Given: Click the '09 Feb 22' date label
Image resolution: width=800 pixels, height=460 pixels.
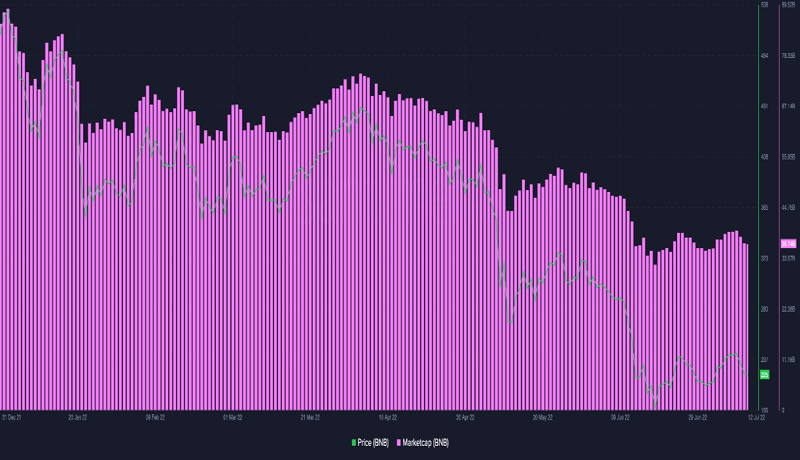Looking at the screenshot, I should point(155,417).
